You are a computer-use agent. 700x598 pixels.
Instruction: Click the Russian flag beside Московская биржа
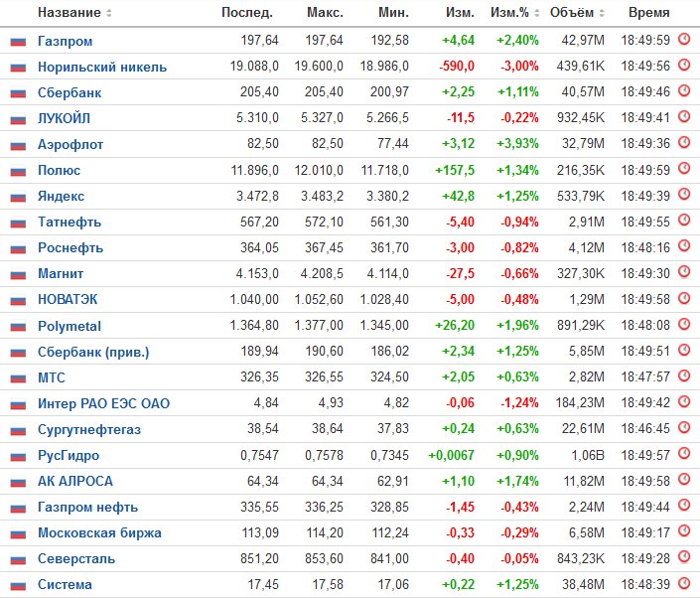[x=18, y=534]
